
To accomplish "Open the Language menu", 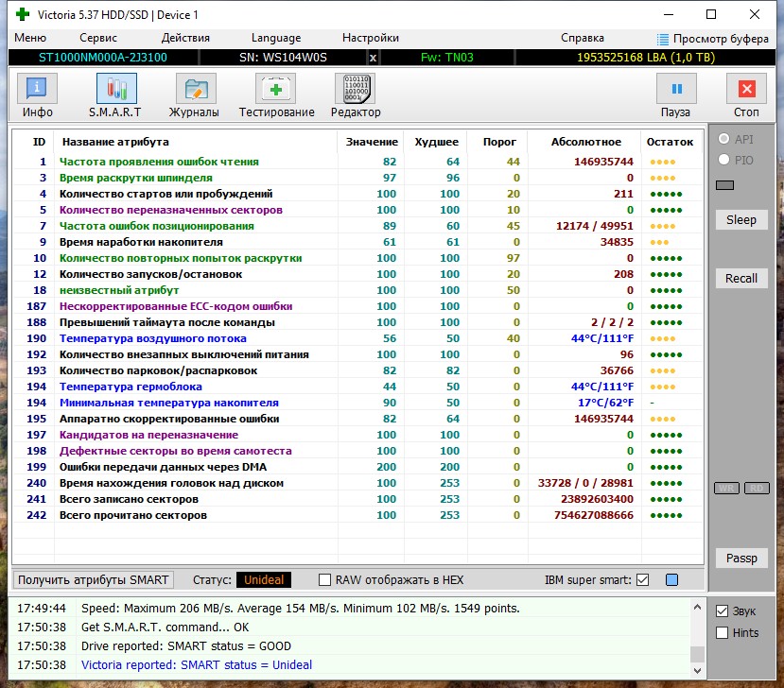I will pos(276,38).
